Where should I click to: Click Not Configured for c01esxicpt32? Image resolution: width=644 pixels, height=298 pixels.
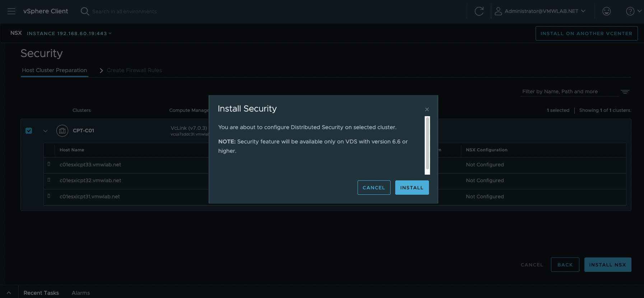point(485,180)
